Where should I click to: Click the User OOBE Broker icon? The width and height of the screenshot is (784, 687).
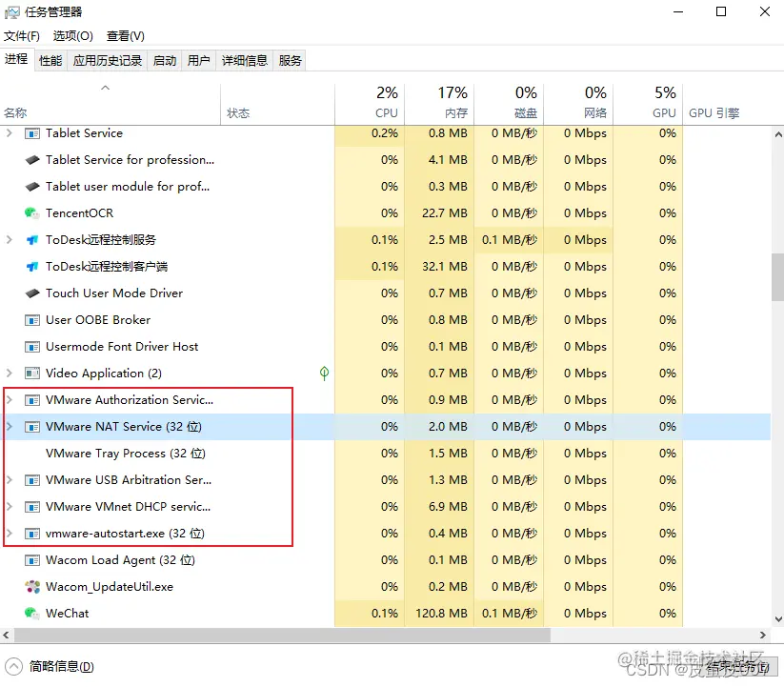click(32, 320)
